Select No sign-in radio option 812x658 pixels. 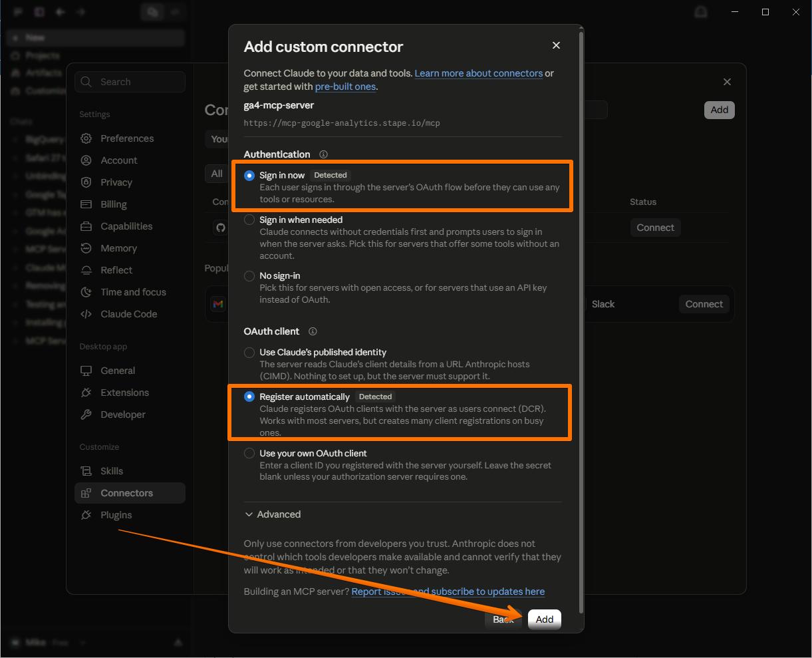pos(249,275)
